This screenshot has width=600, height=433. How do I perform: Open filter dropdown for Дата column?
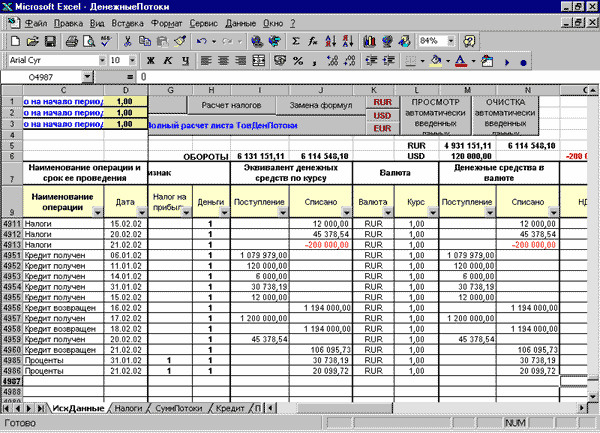[142, 212]
